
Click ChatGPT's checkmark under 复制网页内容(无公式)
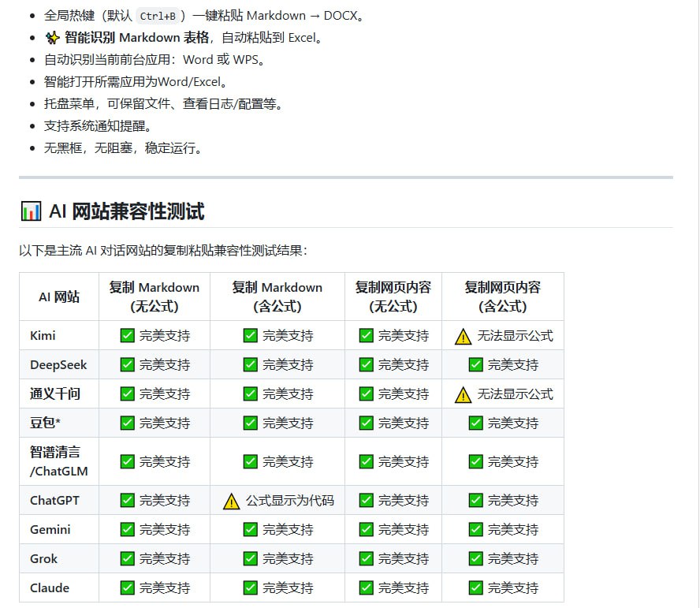364,500
